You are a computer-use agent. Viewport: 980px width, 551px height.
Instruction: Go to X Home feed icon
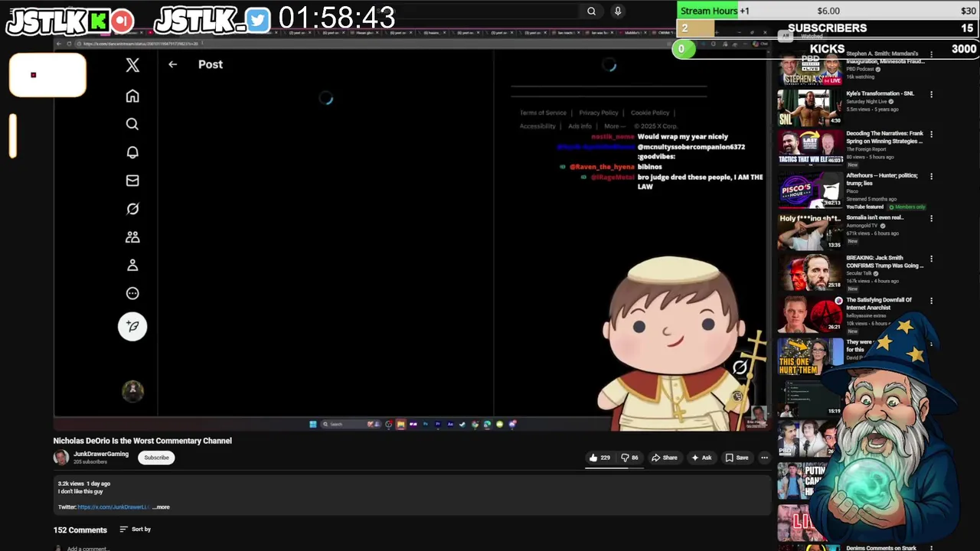coord(132,96)
